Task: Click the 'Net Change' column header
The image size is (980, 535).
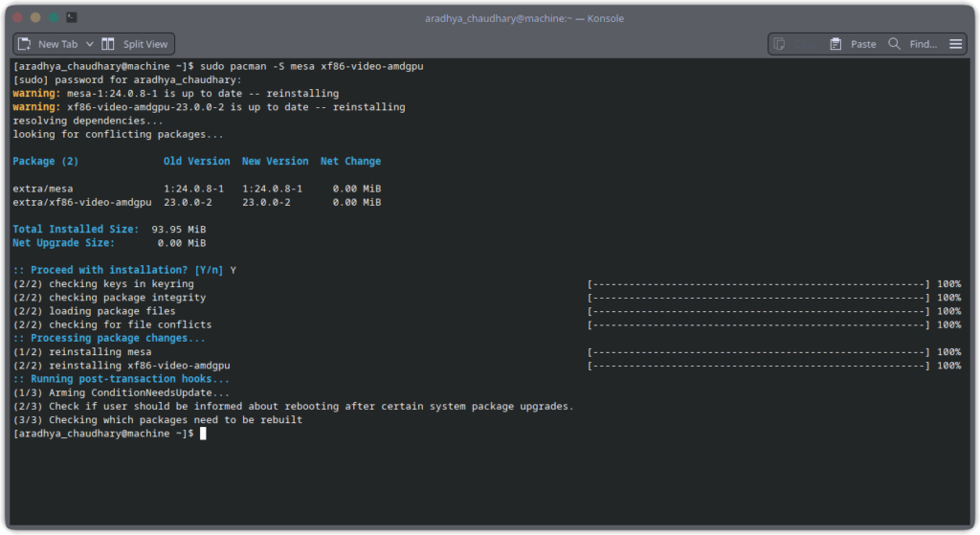Action: tap(350, 161)
